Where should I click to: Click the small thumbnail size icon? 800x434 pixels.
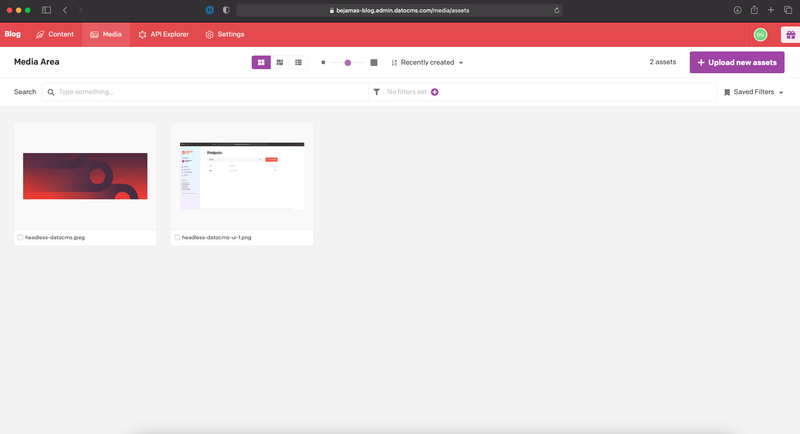[323, 62]
